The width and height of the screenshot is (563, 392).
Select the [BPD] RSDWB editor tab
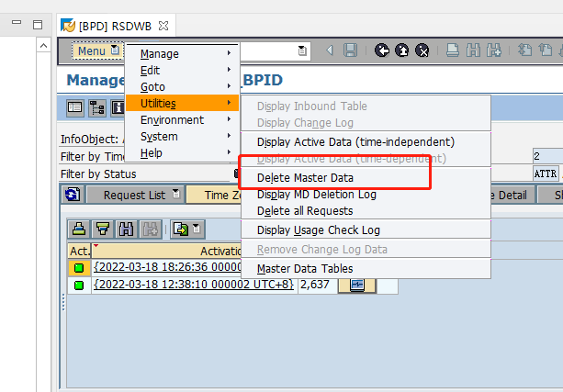(115, 26)
